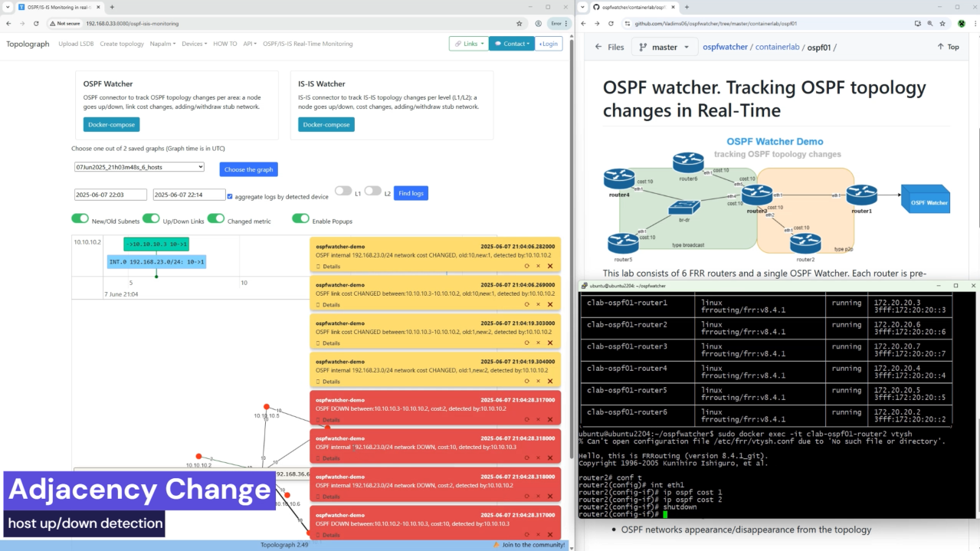980x551 pixels.
Task: Click the refresh icon on 21:04:06.282000 popup
Action: click(526, 266)
